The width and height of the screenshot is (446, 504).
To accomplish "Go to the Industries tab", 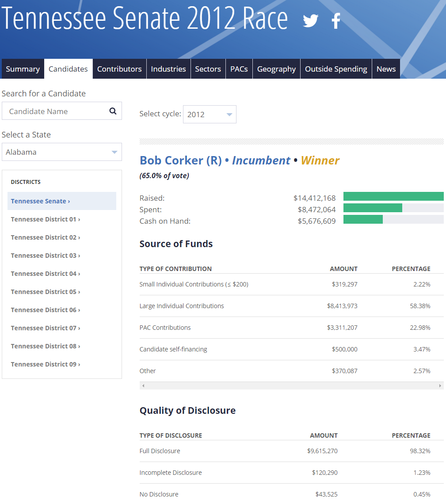I will 168,69.
